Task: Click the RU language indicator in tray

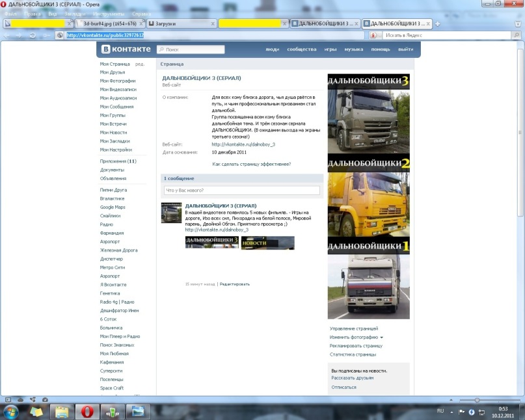Action: click(x=440, y=411)
